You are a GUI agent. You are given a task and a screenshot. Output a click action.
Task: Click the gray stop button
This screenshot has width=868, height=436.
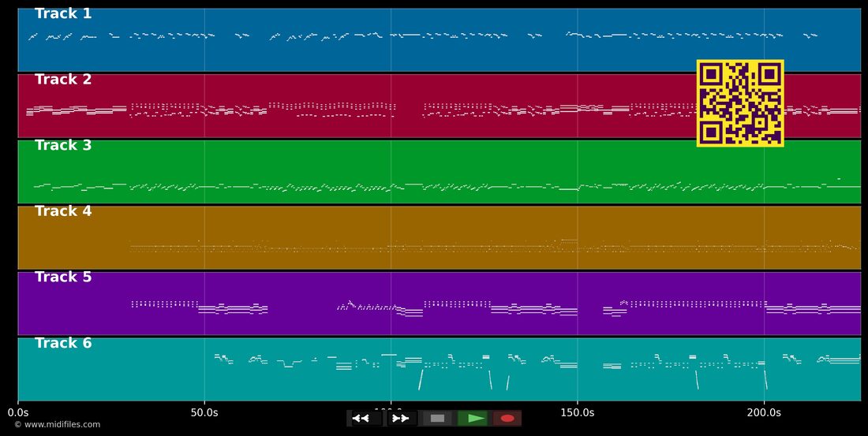[x=437, y=419]
